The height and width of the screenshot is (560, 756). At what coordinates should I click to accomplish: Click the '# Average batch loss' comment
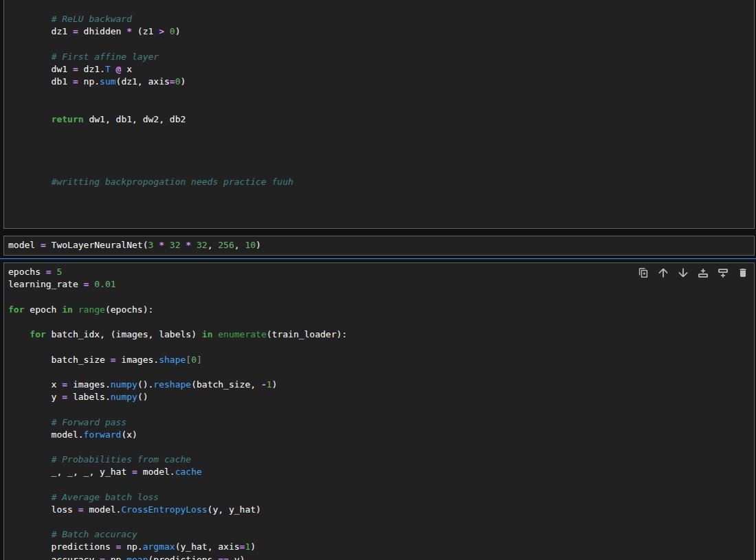(x=104, y=497)
